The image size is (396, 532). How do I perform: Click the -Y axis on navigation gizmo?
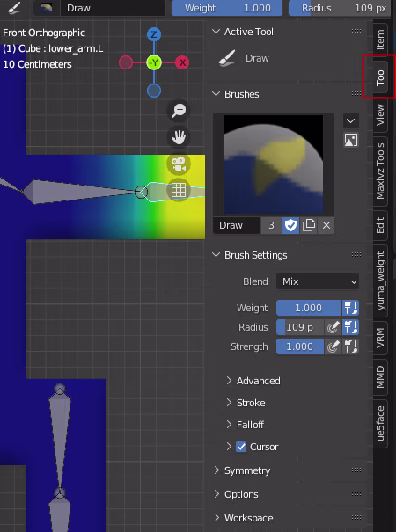pos(154,62)
